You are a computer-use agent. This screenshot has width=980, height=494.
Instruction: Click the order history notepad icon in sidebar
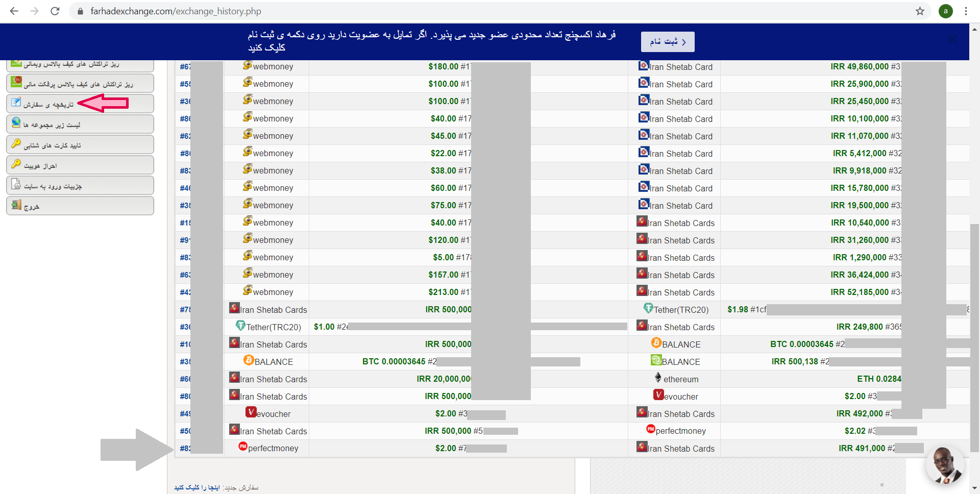click(x=16, y=102)
